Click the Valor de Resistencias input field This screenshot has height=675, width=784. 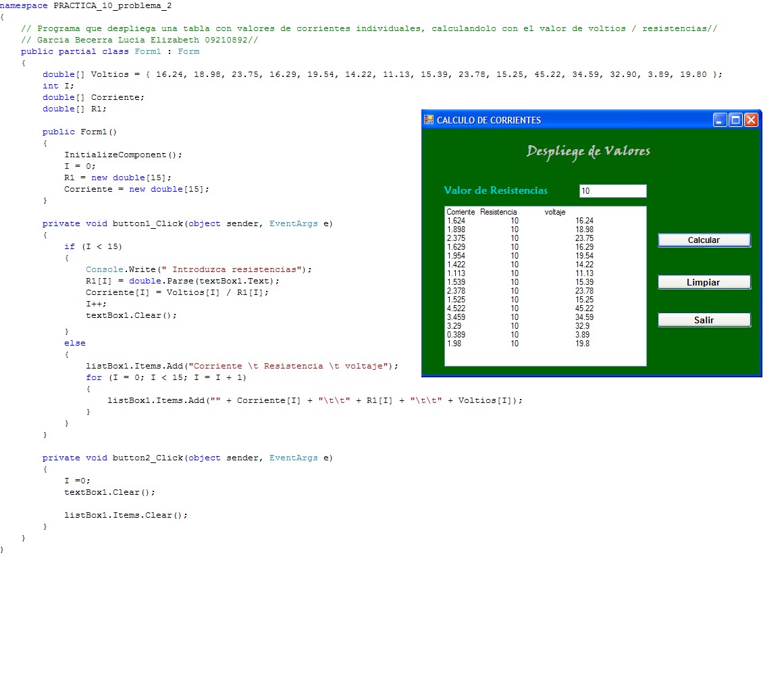click(x=612, y=190)
